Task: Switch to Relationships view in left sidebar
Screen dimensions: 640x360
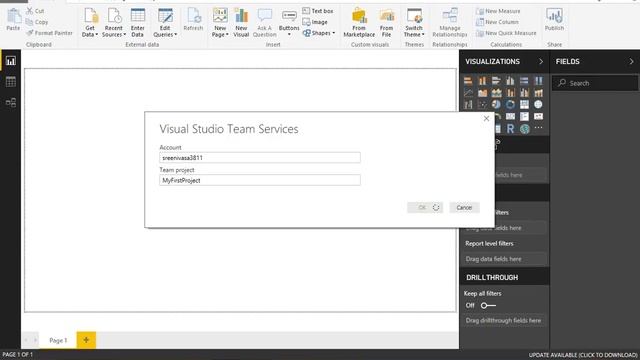Action: pyautogui.click(x=11, y=102)
